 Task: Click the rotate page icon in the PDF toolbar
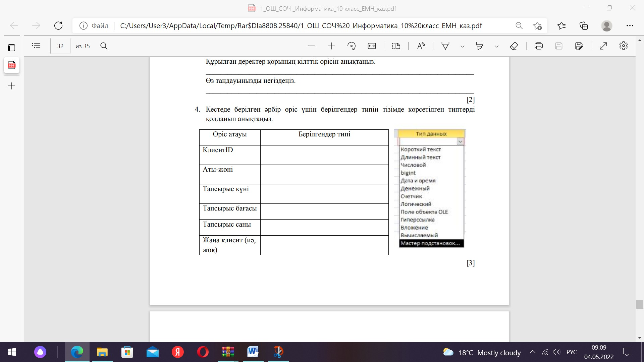[352, 46]
